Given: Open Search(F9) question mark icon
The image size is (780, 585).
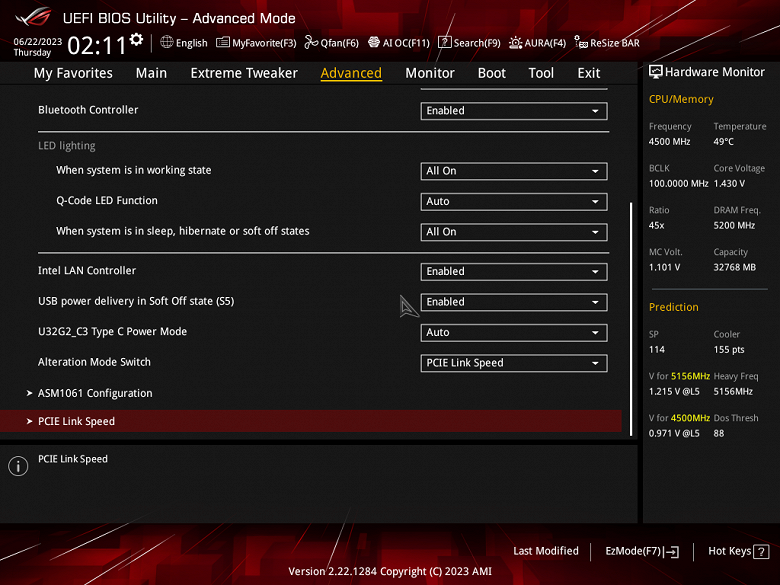Looking at the screenshot, I should tap(444, 42).
